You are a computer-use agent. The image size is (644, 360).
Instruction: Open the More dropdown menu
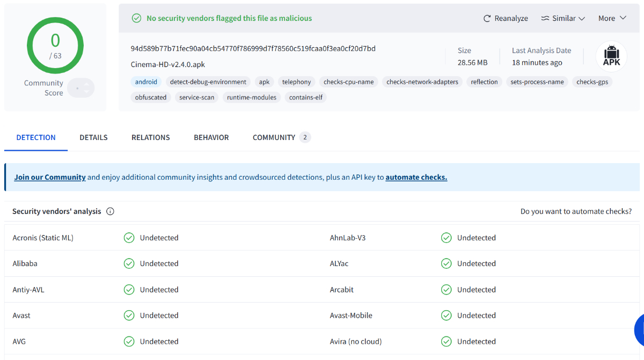(612, 18)
